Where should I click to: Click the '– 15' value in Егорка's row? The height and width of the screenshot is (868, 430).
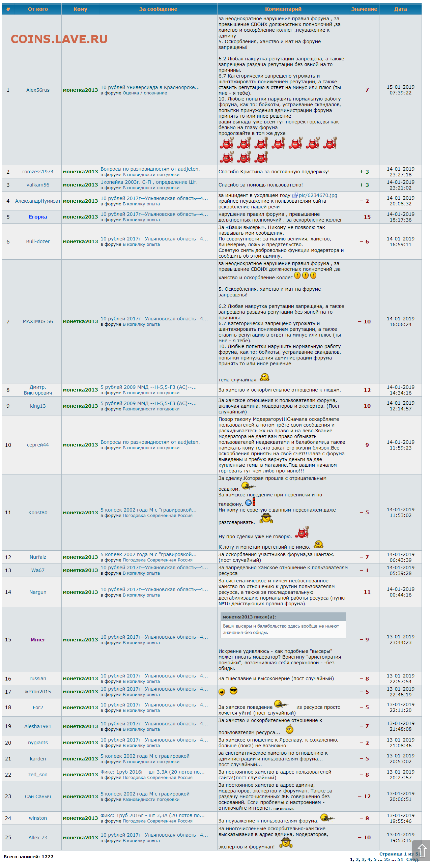point(364,217)
